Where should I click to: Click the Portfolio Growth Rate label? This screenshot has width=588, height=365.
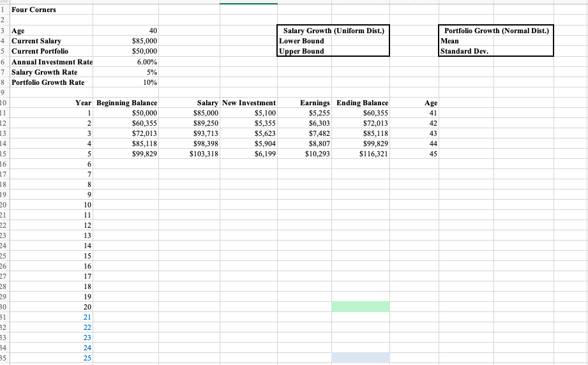(51, 82)
